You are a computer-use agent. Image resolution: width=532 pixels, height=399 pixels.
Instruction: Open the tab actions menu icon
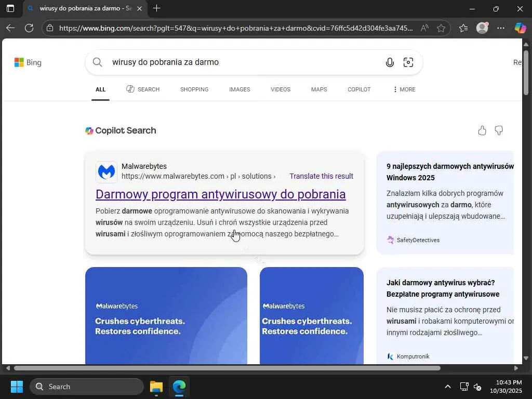10,8
